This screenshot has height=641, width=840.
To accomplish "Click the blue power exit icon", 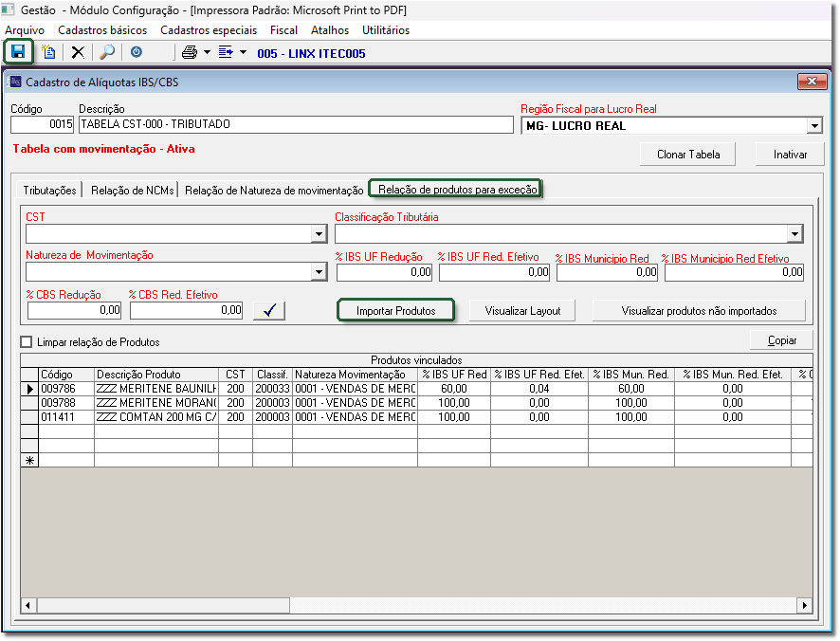I will tap(137, 52).
